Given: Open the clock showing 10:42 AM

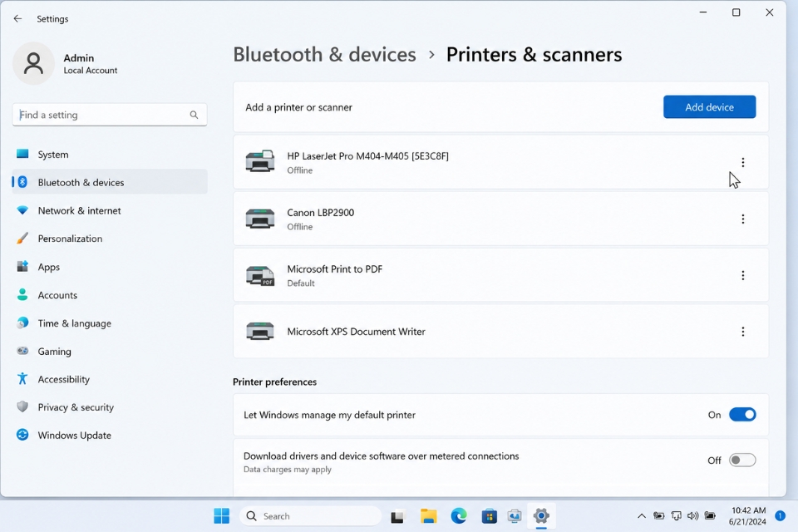Looking at the screenshot, I should point(748,515).
